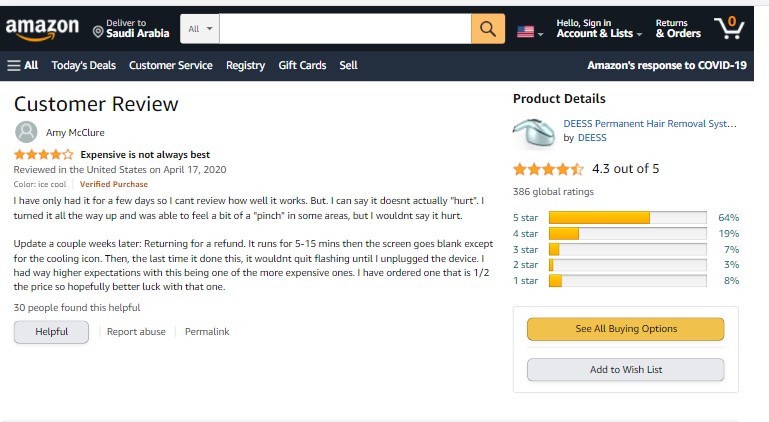Screen dimensions: 769x422
Task: Click the review's four-star rating
Action: 43,155
